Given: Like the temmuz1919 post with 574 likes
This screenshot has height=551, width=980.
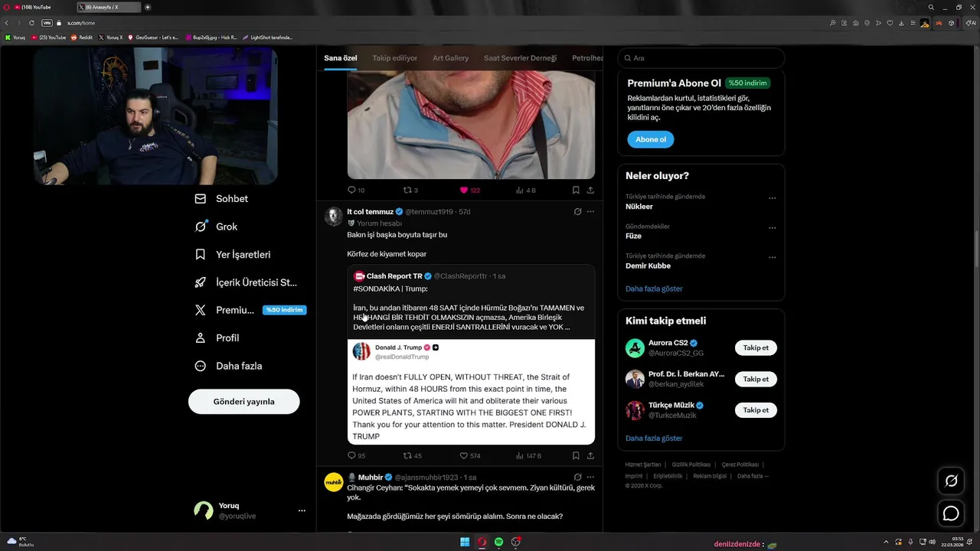Looking at the screenshot, I should pyautogui.click(x=470, y=455).
